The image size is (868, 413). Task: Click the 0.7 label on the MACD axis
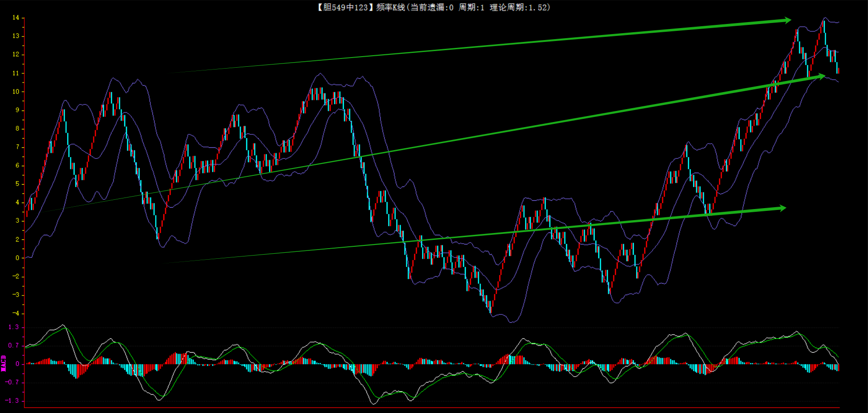pyautogui.click(x=13, y=345)
